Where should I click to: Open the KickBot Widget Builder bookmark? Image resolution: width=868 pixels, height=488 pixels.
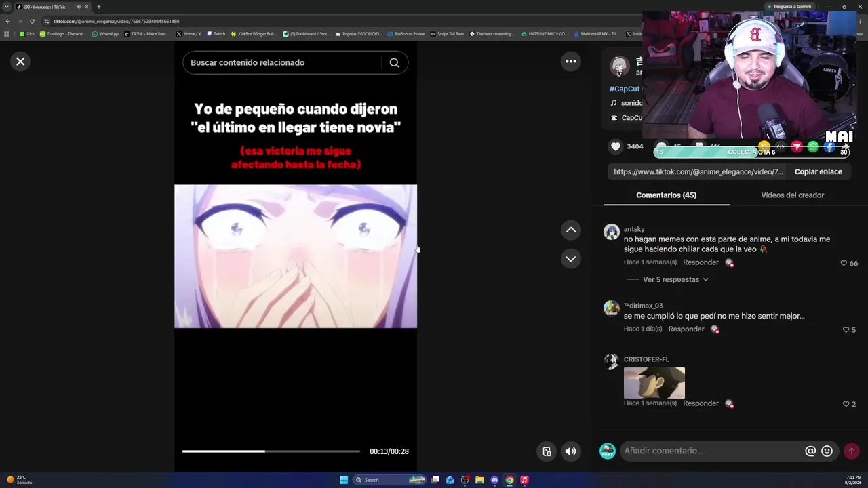pos(254,34)
